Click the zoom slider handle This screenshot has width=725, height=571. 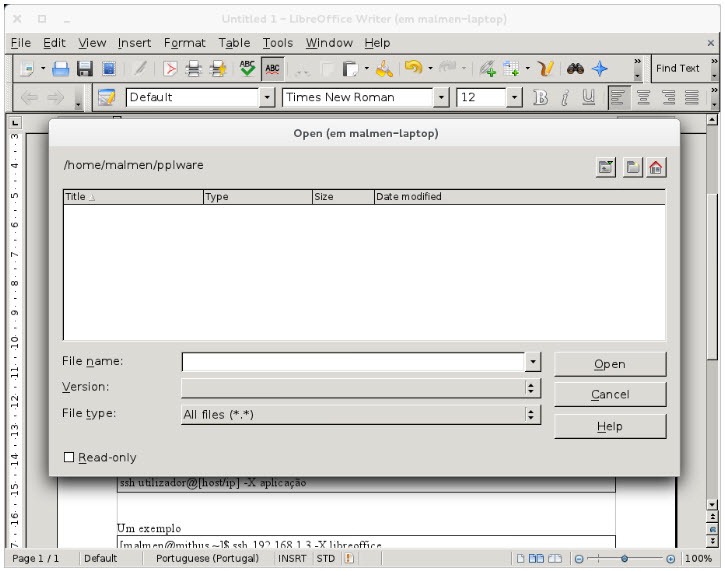(624, 559)
